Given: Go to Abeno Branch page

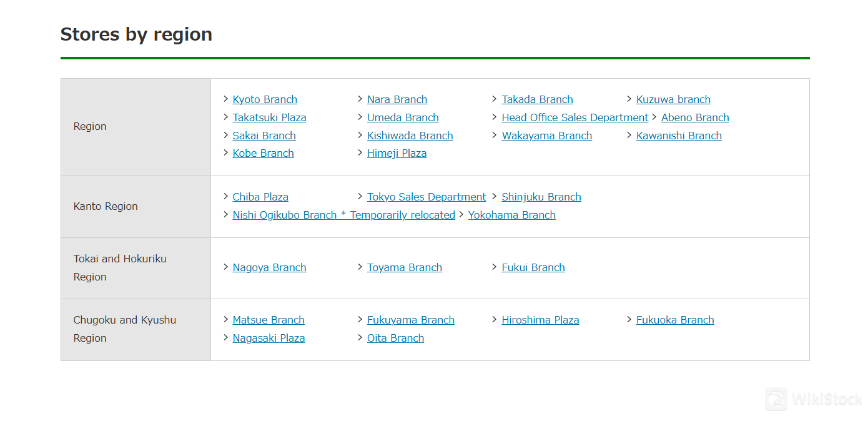Looking at the screenshot, I should pyautogui.click(x=695, y=117).
